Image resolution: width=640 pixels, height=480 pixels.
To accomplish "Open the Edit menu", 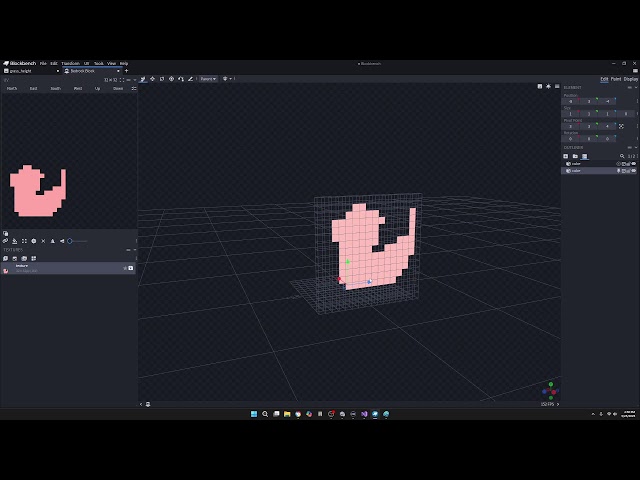I will (x=54, y=64).
